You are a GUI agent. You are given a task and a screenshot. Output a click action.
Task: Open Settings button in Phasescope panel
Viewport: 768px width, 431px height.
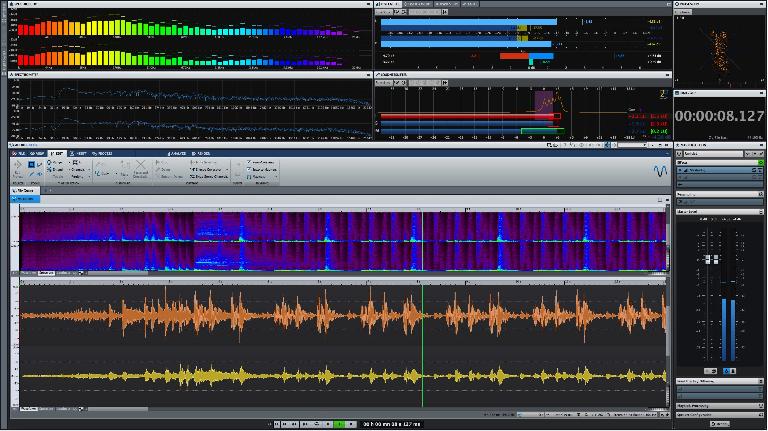coord(683,12)
